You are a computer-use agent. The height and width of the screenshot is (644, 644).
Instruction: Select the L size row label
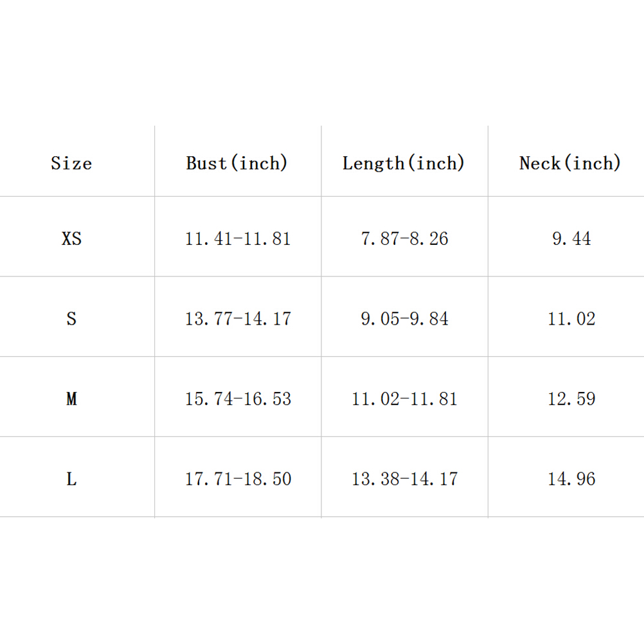(71, 479)
